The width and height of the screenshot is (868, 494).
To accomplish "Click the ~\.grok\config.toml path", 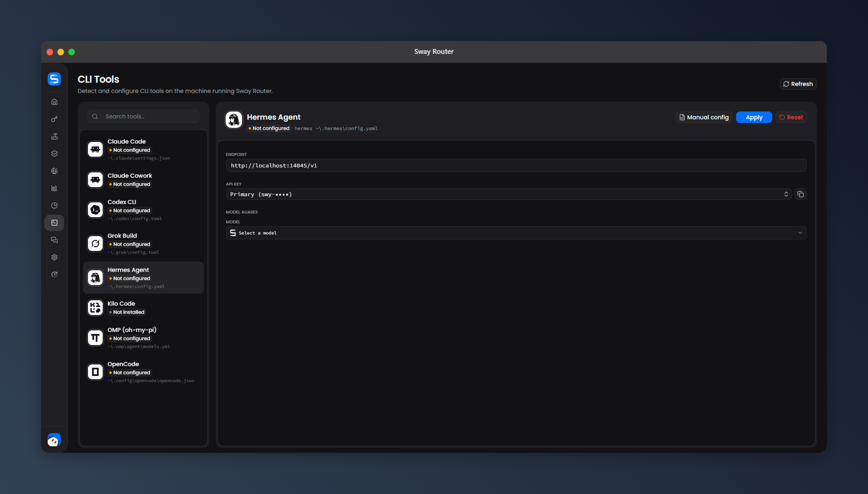I will point(134,253).
